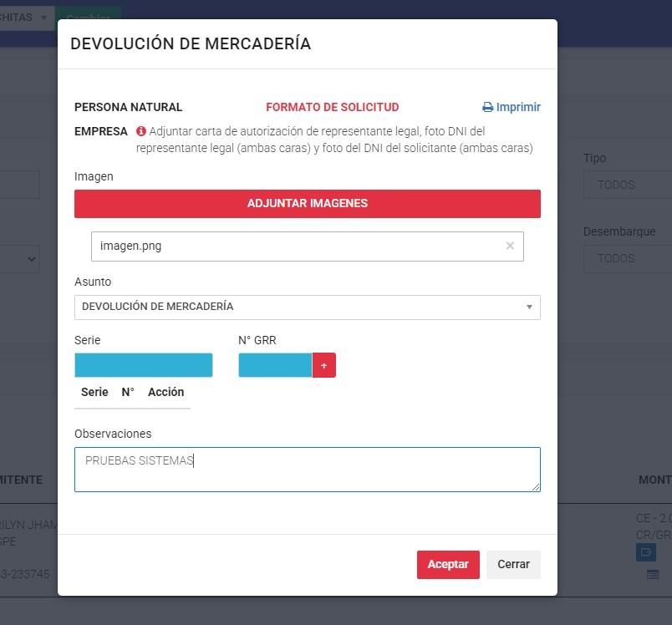The height and width of the screenshot is (625, 672).
Task: Click the red plus button beside N° GRR
Action: pos(323,366)
